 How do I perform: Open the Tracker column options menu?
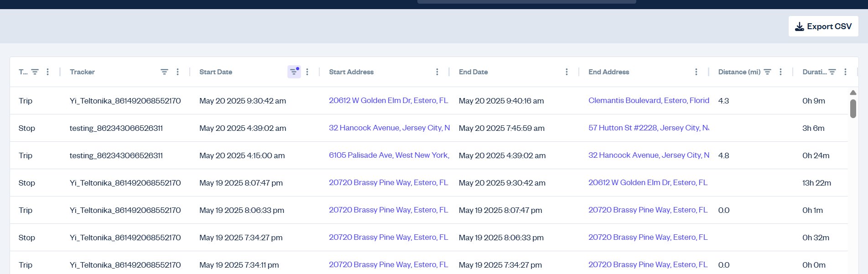tap(177, 72)
